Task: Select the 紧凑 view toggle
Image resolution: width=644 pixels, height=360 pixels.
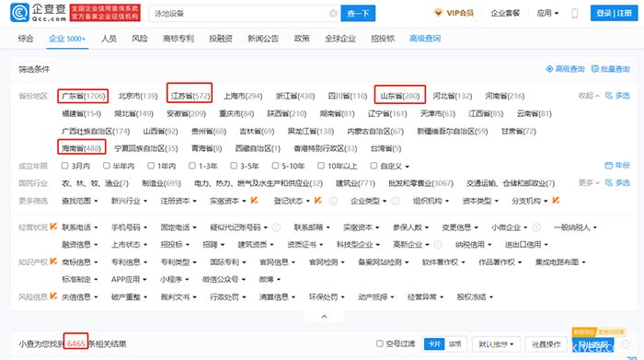Action: coord(454,344)
